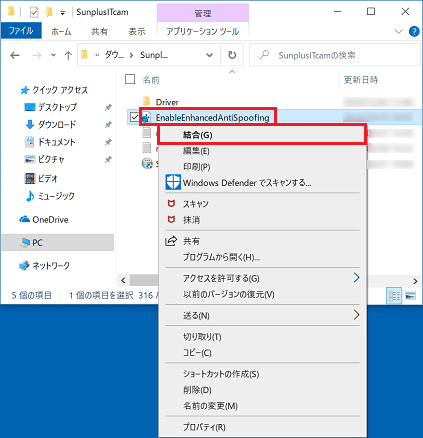Open ドキュメント in navigation pane
The height and width of the screenshot is (438, 423).
click(x=51, y=142)
